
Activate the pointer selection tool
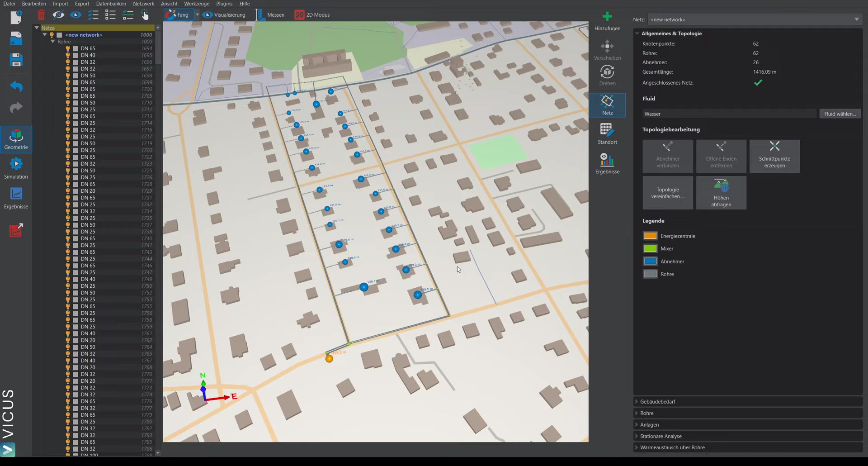point(145,15)
